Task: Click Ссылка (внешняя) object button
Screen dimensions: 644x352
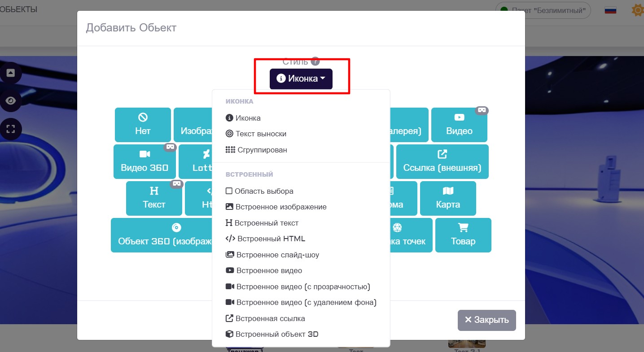Action: 442,161
